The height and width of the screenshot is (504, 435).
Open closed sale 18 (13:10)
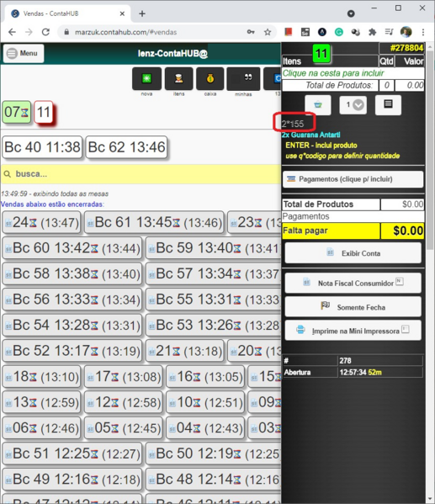[x=41, y=377]
